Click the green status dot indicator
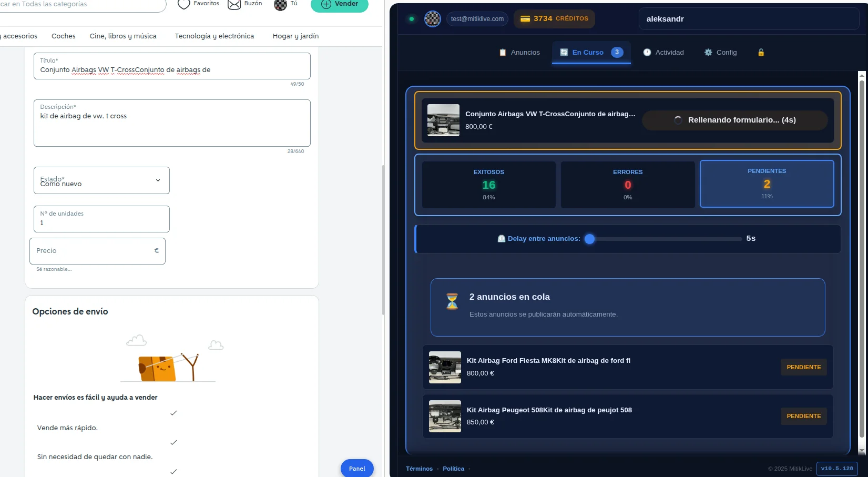Screen dimensions: 868x477 coord(412,19)
